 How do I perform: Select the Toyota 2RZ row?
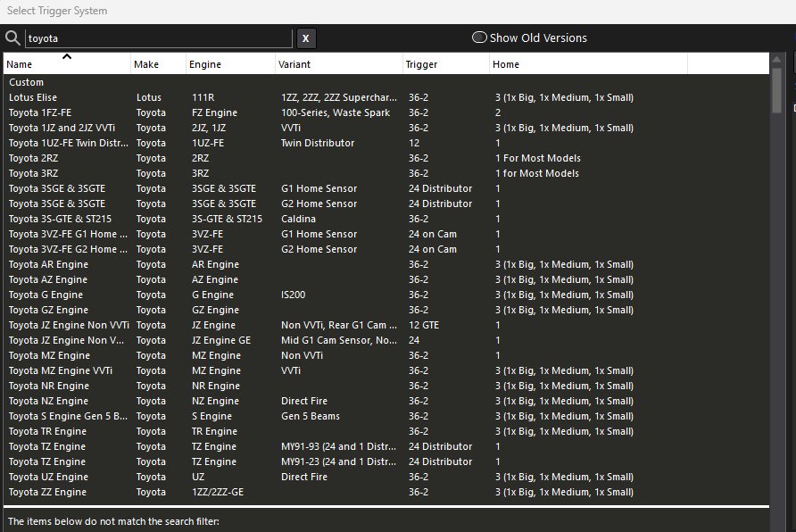click(386, 158)
